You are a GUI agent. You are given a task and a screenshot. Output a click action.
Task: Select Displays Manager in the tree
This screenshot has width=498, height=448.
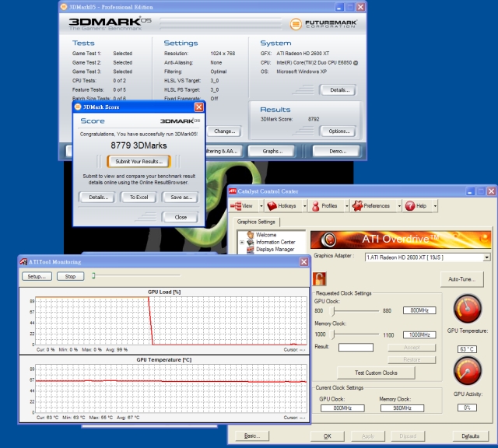[275, 250]
